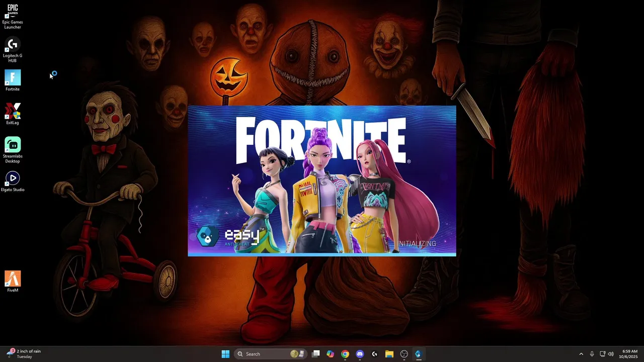Open Logitech G HUB from the taskbar
644x362 pixels.
374,354
